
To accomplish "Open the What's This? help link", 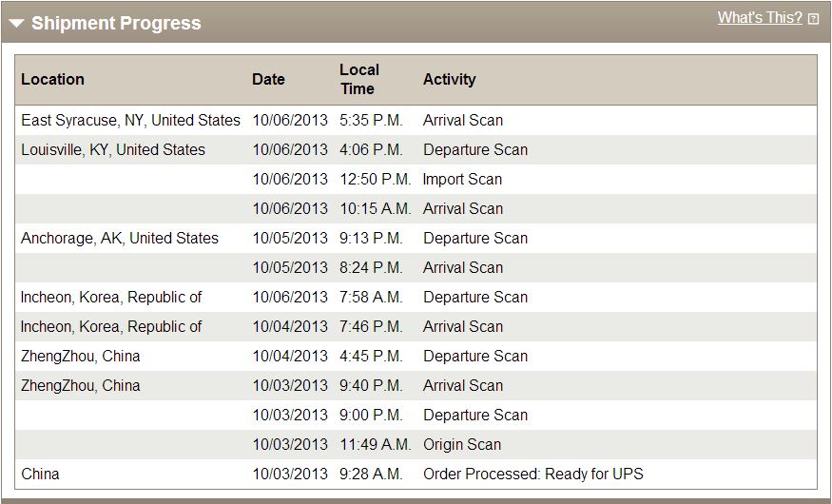I will pos(760,17).
